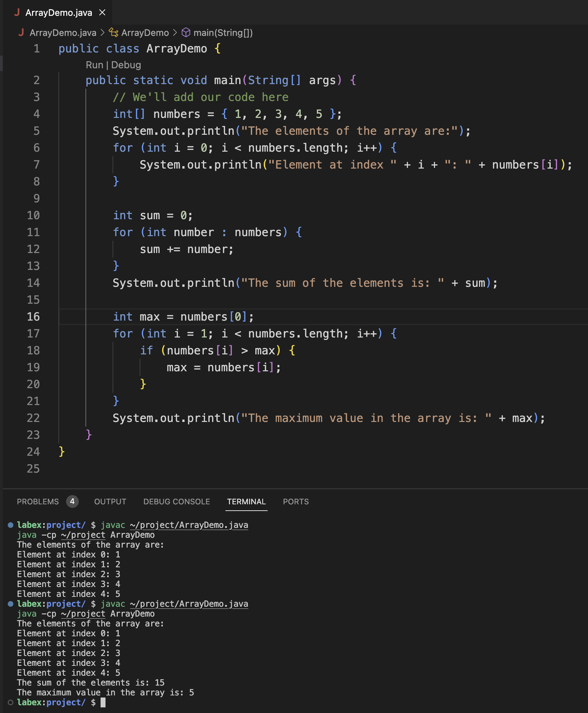The height and width of the screenshot is (713, 588).
Task: Expand the breadcrumb chevron after ArrayDemo class
Action: coord(175,33)
